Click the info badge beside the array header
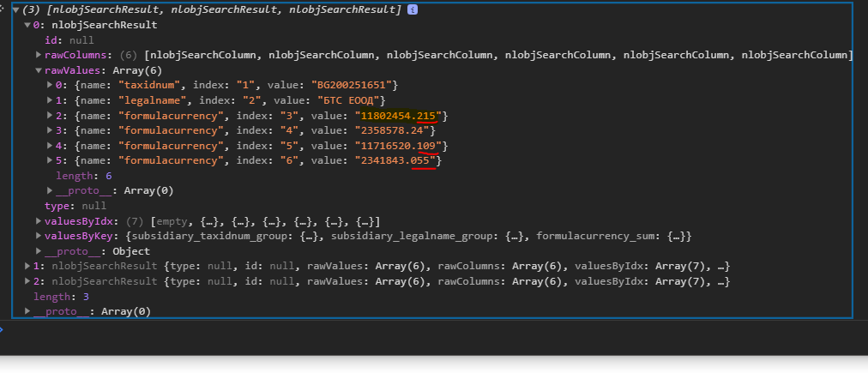Screen dimensions: 868x373 tap(412, 10)
